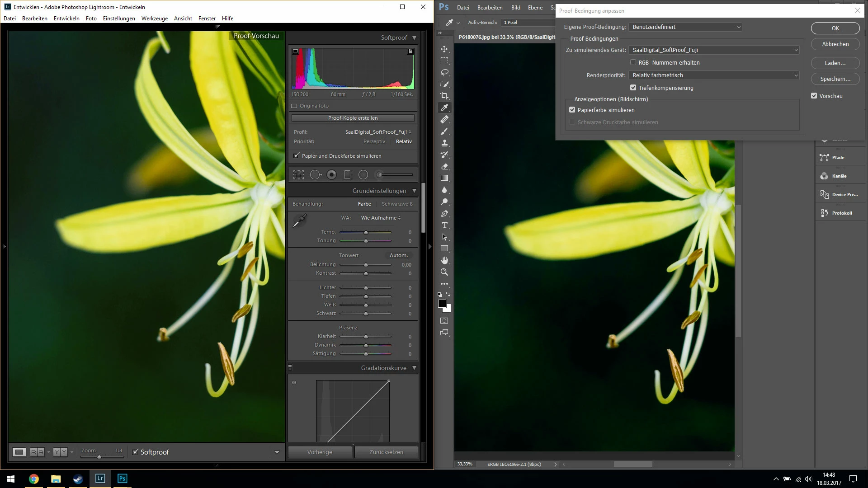Open Photoshop's Bild menu

(515, 7)
